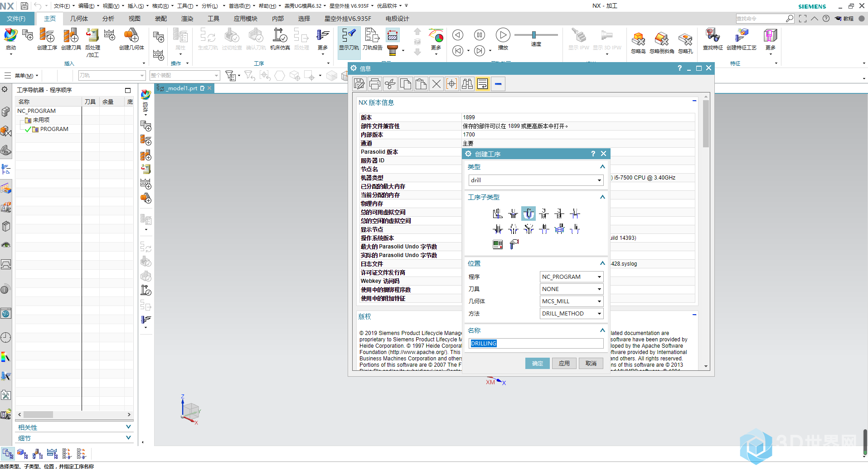Adjust the 速度 speed slider handle
This screenshot has width=868, height=471.
(x=534, y=34)
